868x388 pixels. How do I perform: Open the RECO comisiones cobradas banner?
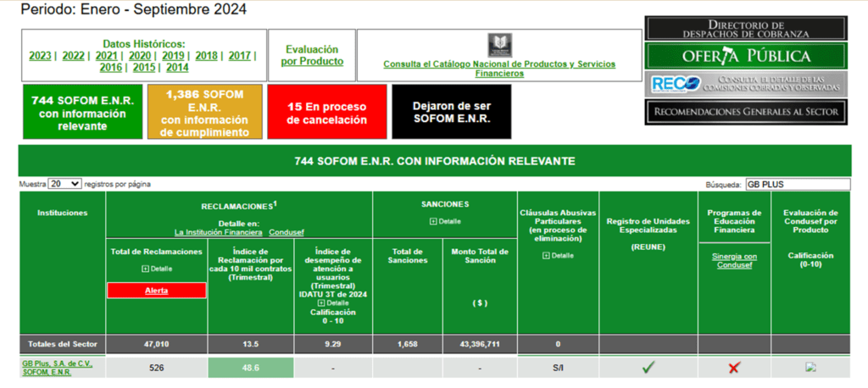(x=747, y=84)
